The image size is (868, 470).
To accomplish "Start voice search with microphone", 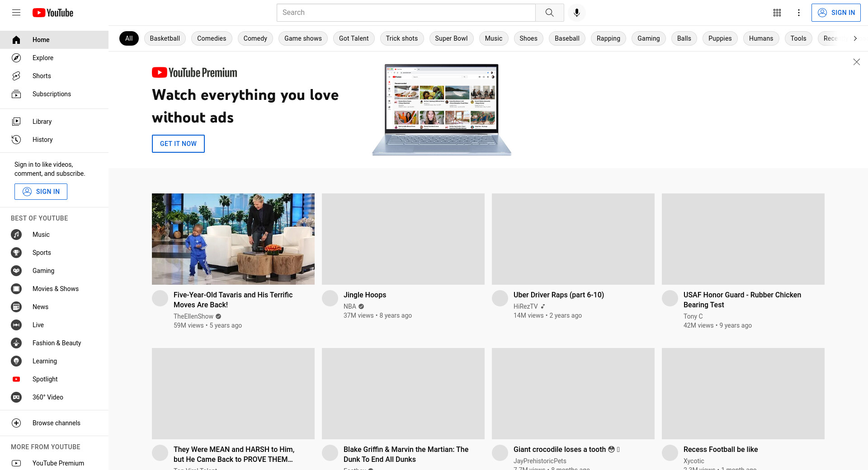I will point(577,13).
